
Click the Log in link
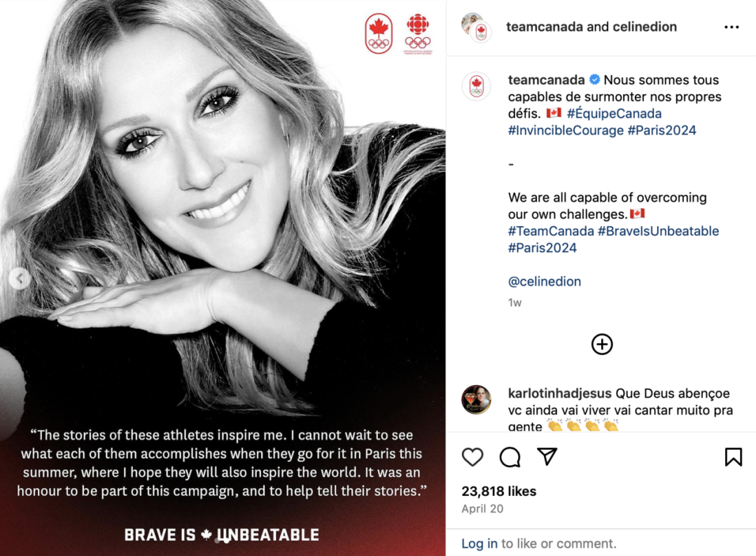(479, 543)
